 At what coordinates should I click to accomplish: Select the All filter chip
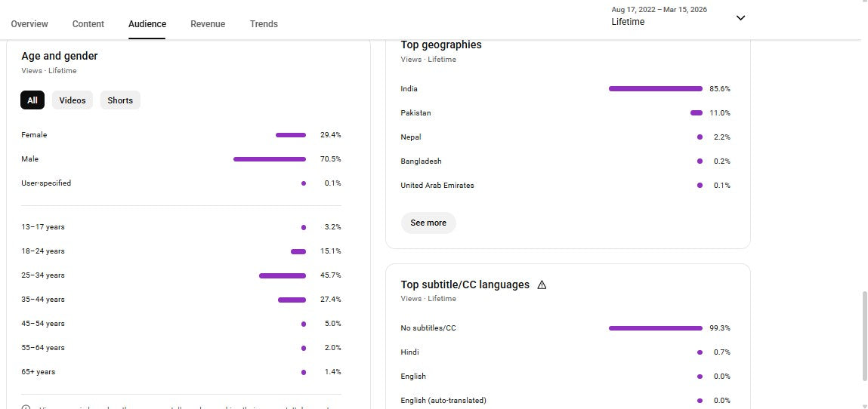click(32, 100)
